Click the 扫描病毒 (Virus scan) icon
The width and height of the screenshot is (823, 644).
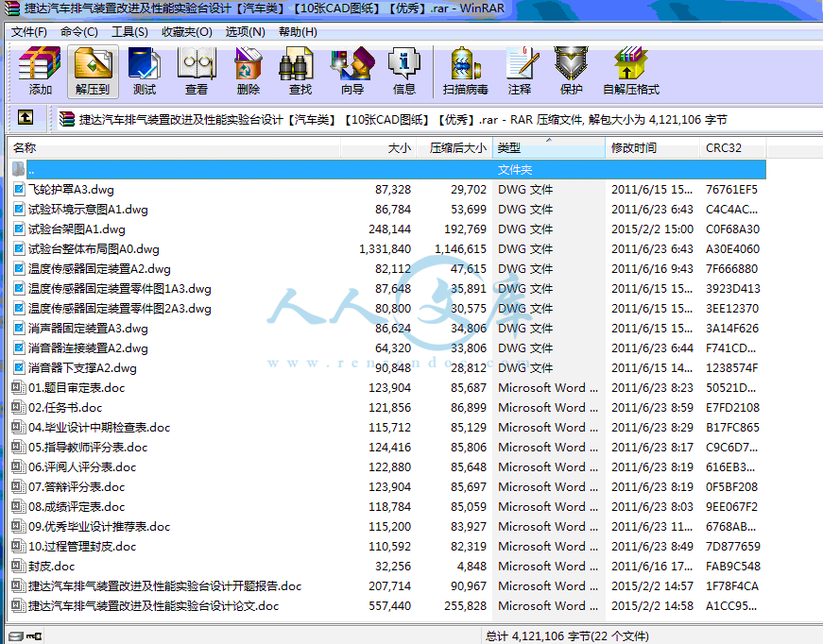point(466,71)
